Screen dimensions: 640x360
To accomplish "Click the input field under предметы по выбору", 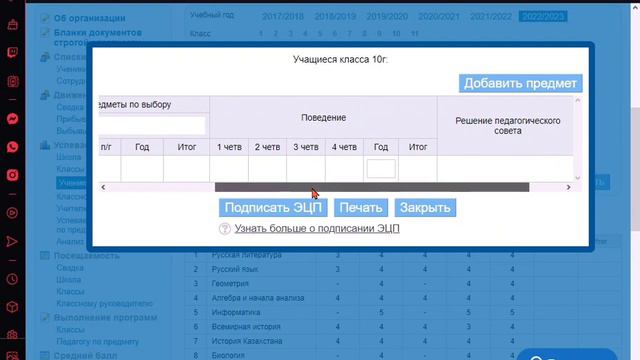I will coord(152,126).
